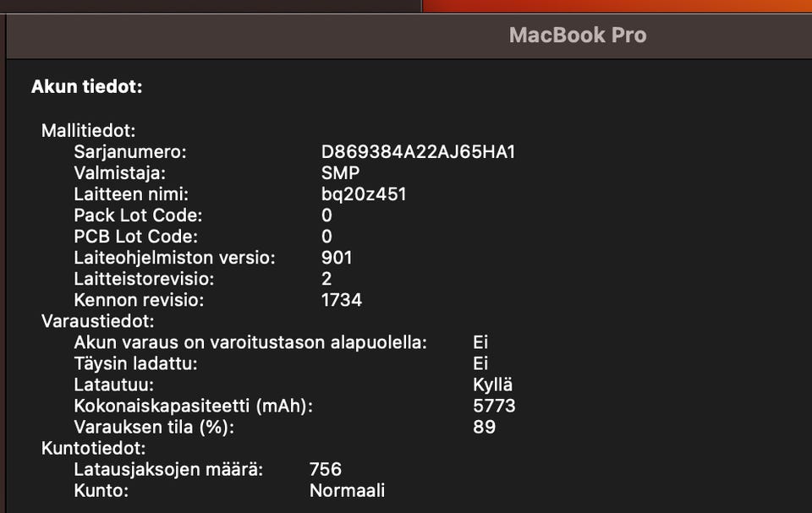Click the Täysin ladattu label
The width and height of the screenshot is (812, 513).
coord(135,363)
